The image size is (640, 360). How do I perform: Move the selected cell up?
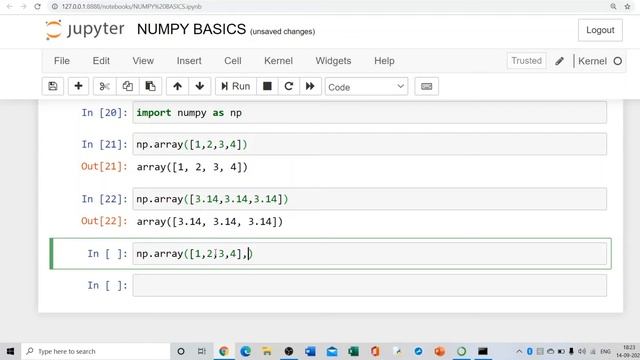click(177, 87)
